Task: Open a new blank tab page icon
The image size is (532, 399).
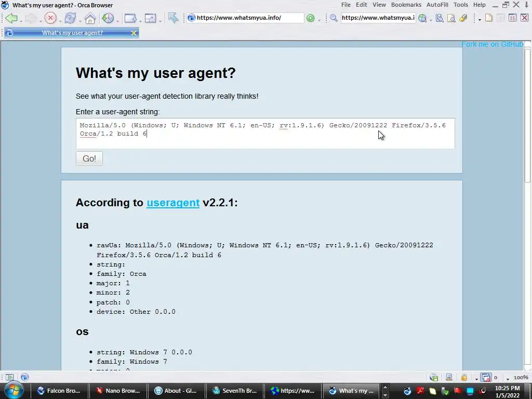Action: 488,18
